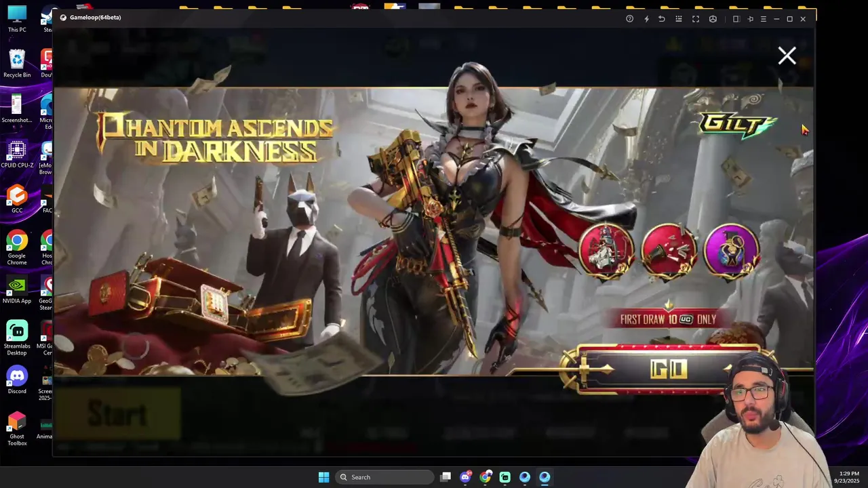This screenshot has height=488, width=868.
Task: Click the Gameloop back arrow icon
Action: tap(662, 19)
